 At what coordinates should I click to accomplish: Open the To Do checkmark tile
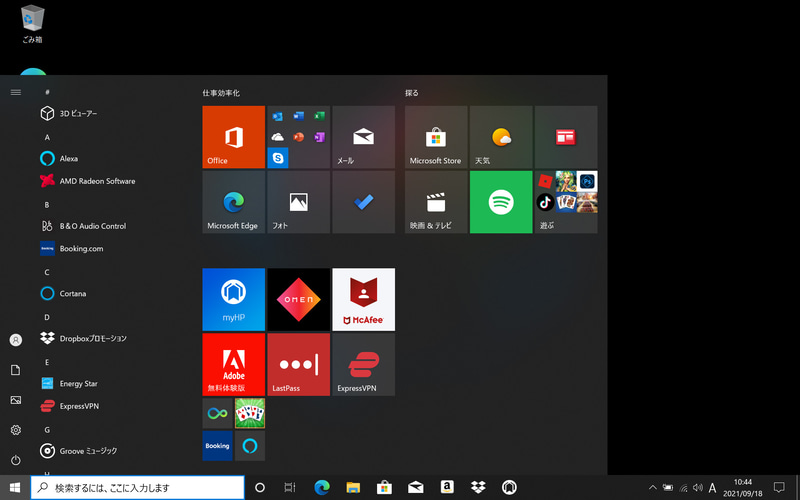[x=363, y=202]
